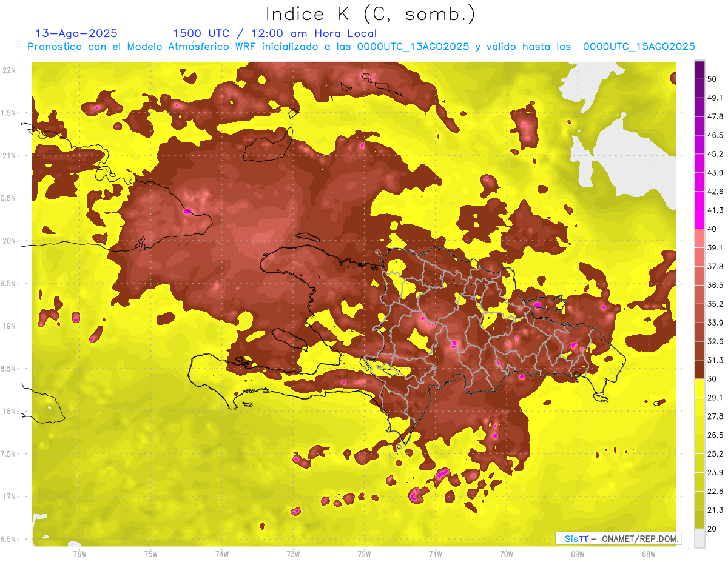Click the longitude label "74W"
Image resolution: width=728 pixels, height=562 pixels.
pyautogui.click(x=221, y=554)
